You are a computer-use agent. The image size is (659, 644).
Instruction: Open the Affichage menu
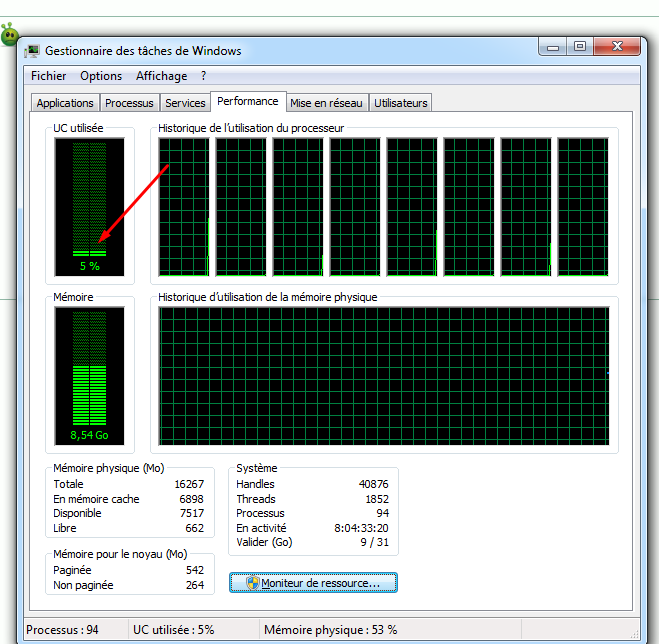pyautogui.click(x=161, y=76)
